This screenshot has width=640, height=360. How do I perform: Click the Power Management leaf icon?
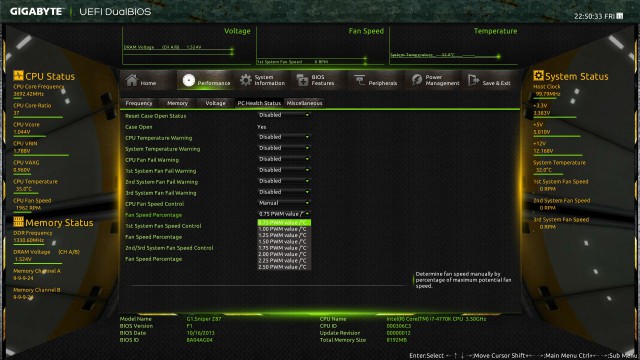(417, 80)
